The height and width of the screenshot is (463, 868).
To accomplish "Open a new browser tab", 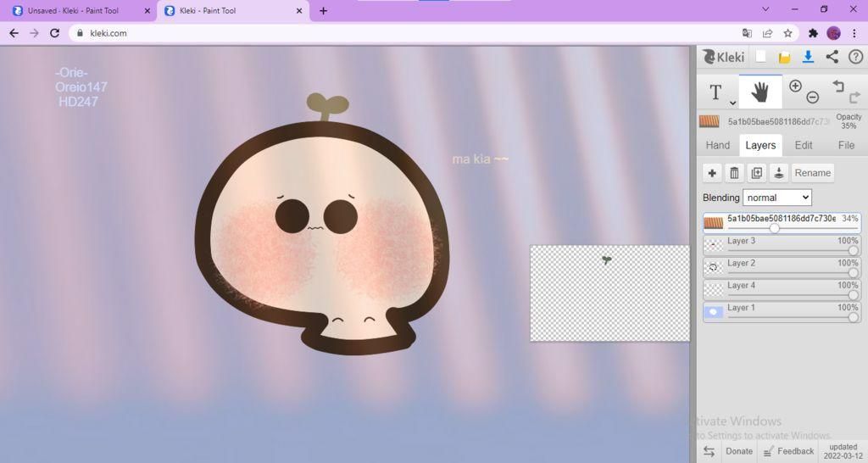I will [x=323, y=10].
